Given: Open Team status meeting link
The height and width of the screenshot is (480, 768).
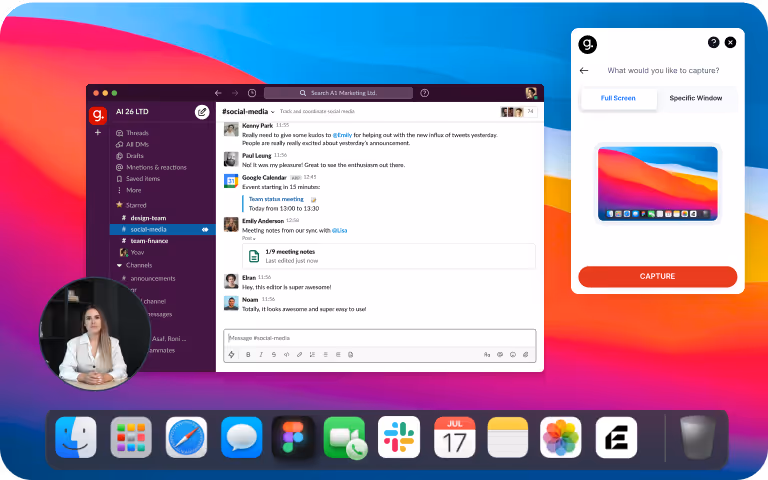Looking at the screenshot, I should (x=276, y=199).
